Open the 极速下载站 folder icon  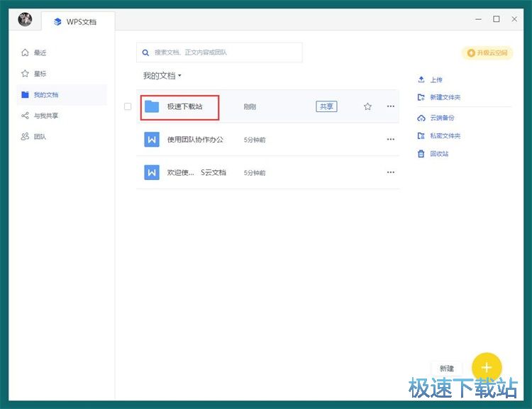[152, 106]
